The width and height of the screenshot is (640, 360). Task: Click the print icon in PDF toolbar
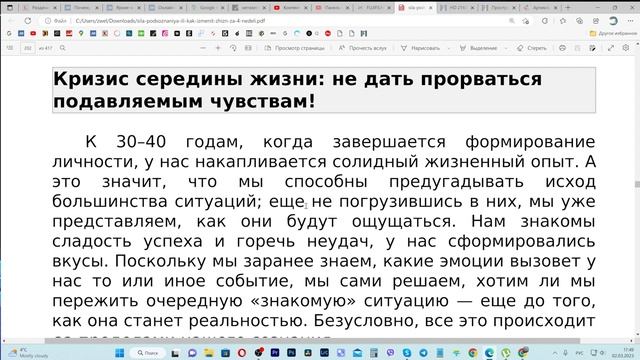coord(562,48)
